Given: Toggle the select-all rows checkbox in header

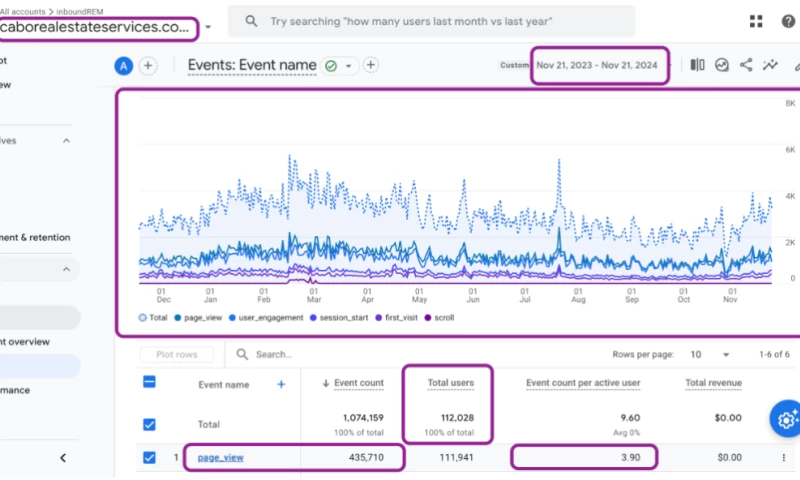Looking at the screenshot, I should click(149, 382).
